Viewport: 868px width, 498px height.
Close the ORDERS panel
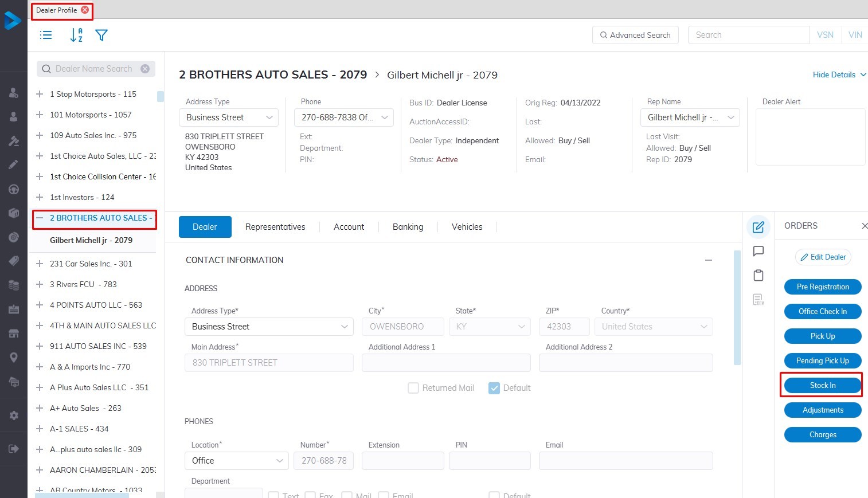pyautogui.click(x=864, y=226)
